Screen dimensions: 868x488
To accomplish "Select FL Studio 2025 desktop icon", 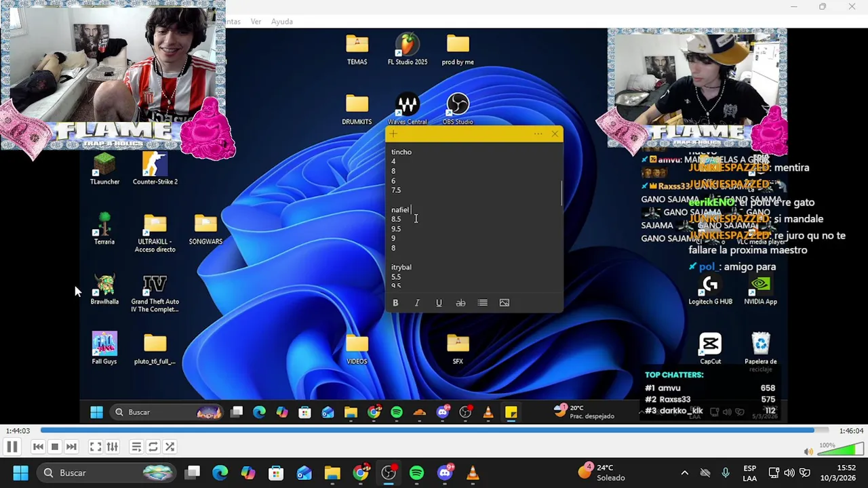I will point(408,49).
